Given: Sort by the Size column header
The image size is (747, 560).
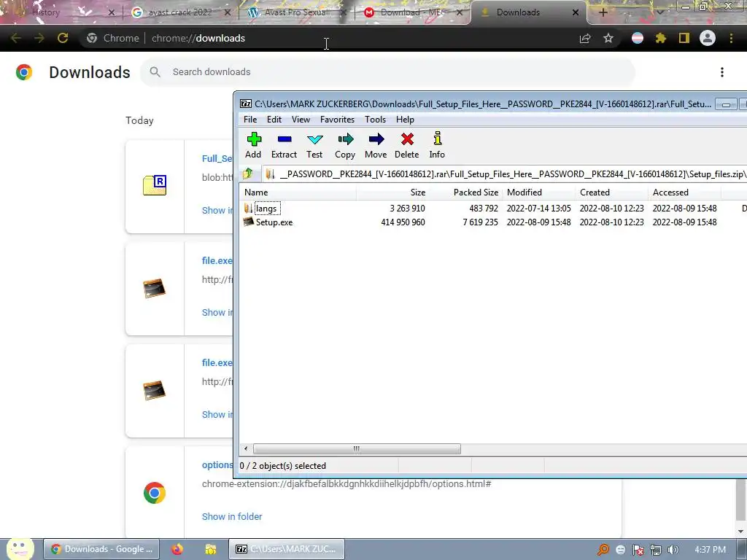Looking at the screenshot, I should [392, 192].
